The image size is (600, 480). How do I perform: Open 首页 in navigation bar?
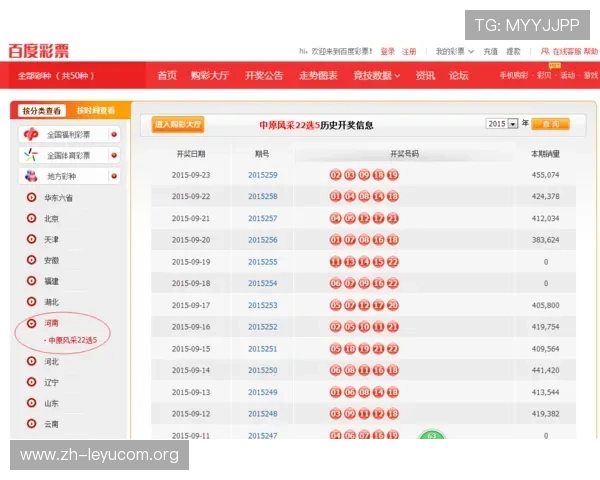167,75
